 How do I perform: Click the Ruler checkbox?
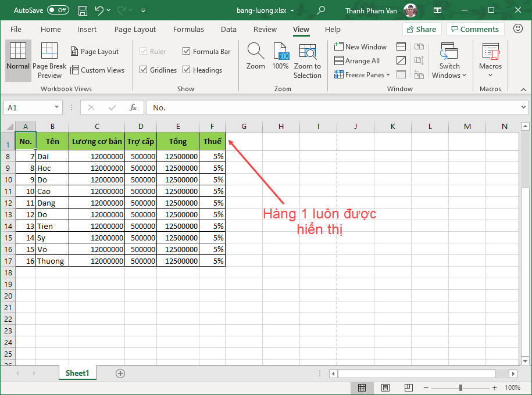click(x=144, y=51)
